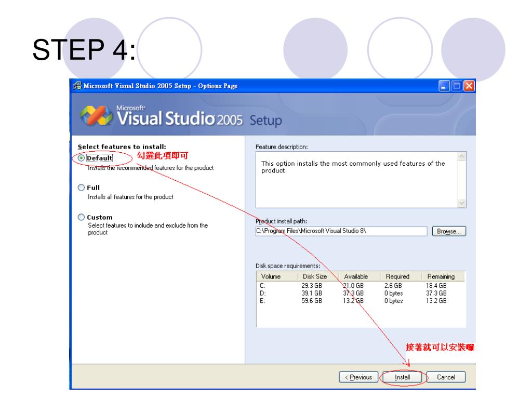
Task: Click the Remaining column header
Action: [443, 276]
